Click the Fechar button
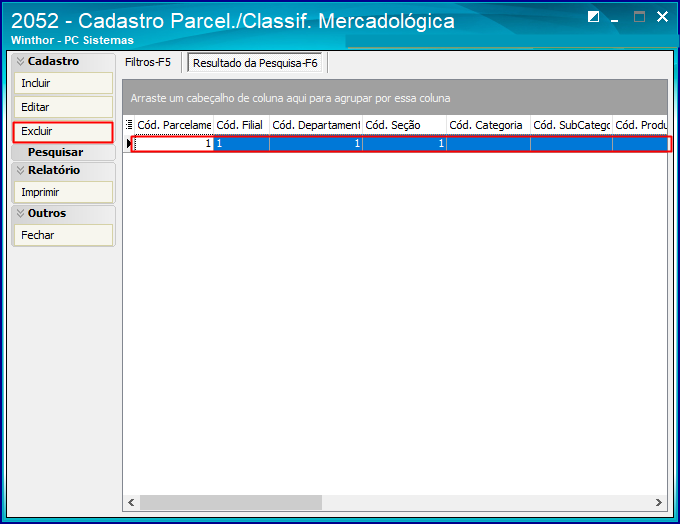Viewport: 680px width, 524px height. pos(63,235)
